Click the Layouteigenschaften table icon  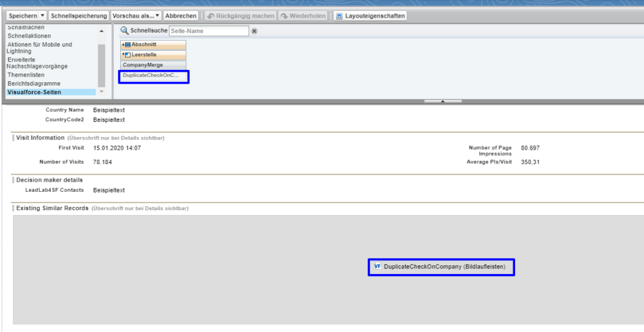[x=339, y=16]
